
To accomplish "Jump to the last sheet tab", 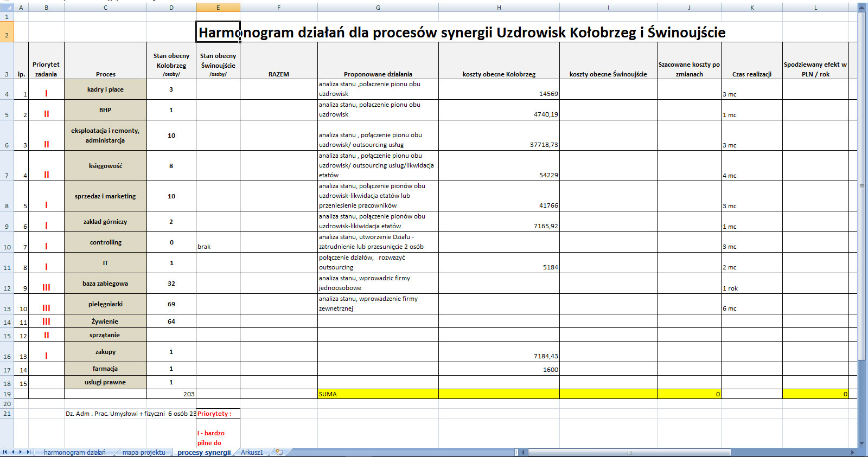I will (28, 452).
